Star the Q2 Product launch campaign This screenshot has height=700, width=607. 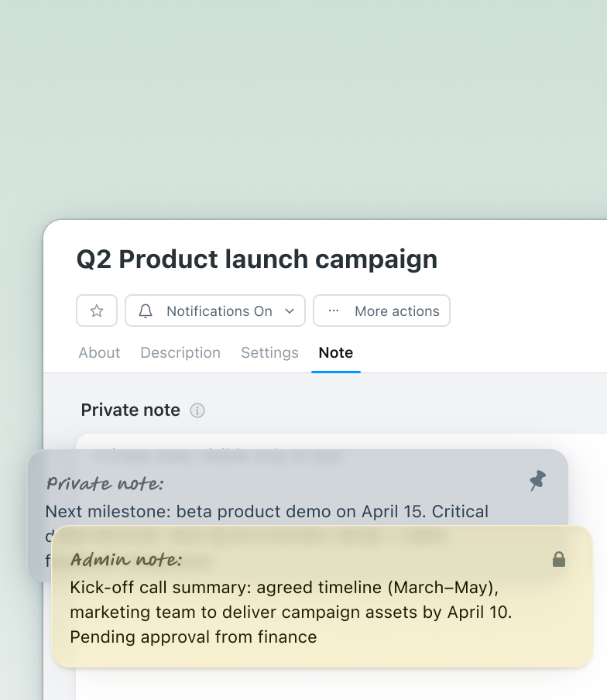tap(97, 311)
